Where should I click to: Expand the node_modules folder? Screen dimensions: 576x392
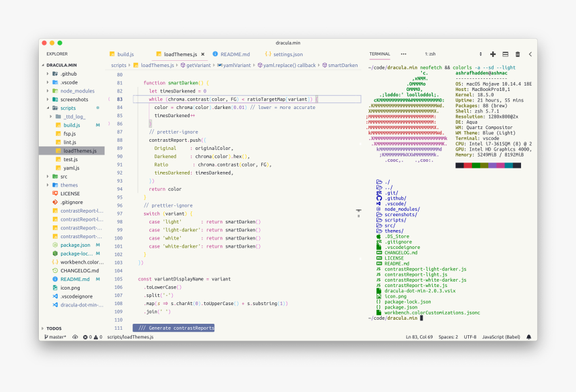point(77,91)
